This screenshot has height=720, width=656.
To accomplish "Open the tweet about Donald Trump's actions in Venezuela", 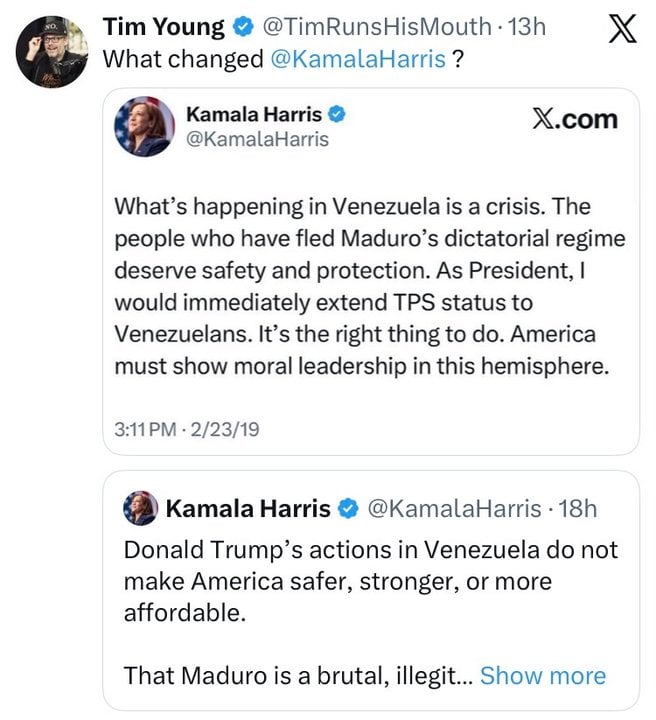I will coord(370,581).
